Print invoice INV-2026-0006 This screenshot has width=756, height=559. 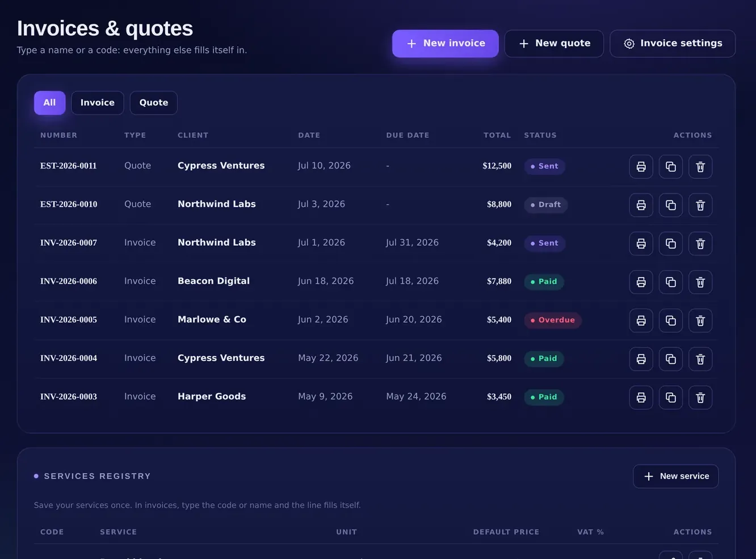click(x=641, y=282)
